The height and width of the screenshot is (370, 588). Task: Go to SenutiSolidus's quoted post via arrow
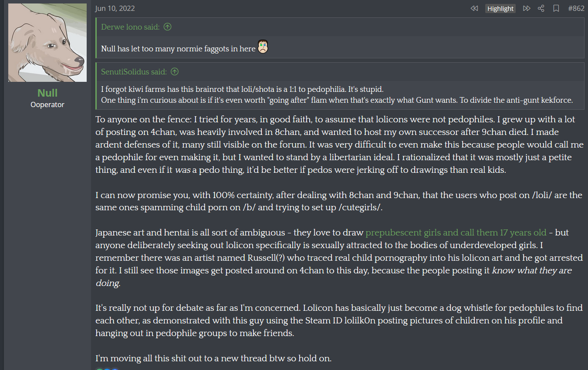tap(175, 72)
